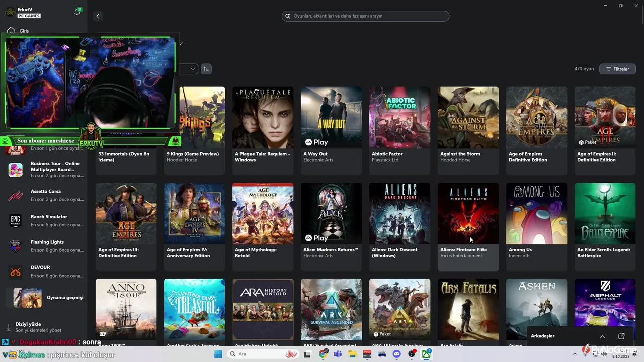
Task: Click the Hooded Horse text under 9 Kings
Action: pos(182,160)
